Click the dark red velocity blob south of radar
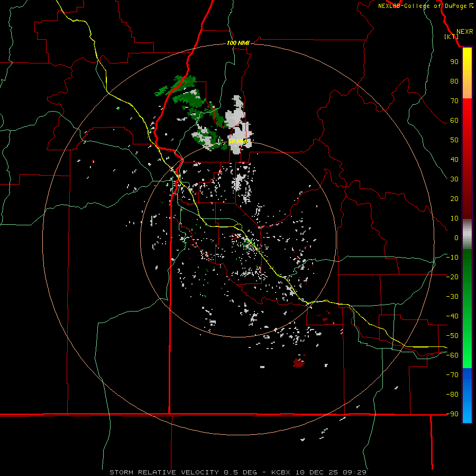Viewport: 476px width, 476px height. [299, 362]
